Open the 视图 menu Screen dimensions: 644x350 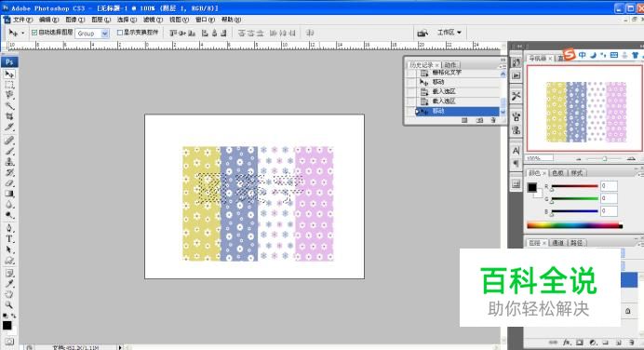[179, 20]
